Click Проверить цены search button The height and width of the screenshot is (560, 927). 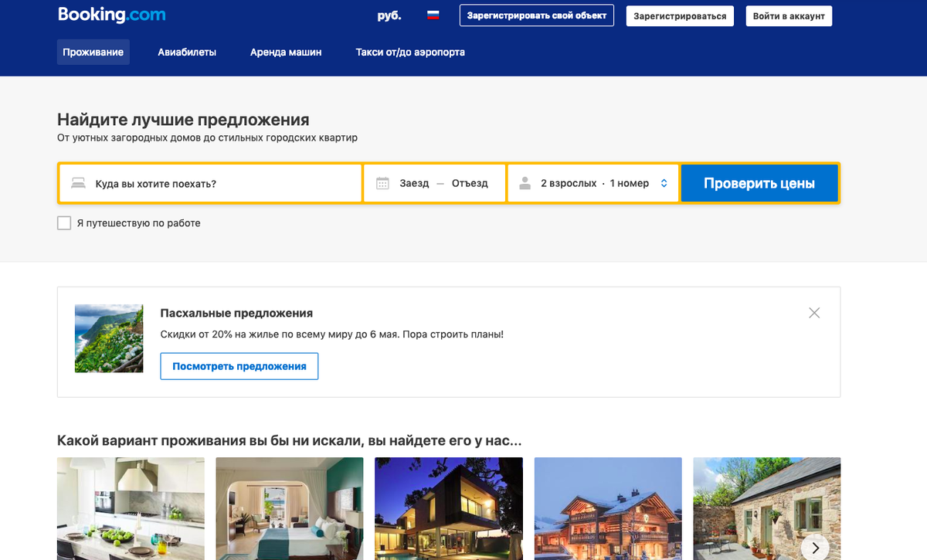pos(759,184)
